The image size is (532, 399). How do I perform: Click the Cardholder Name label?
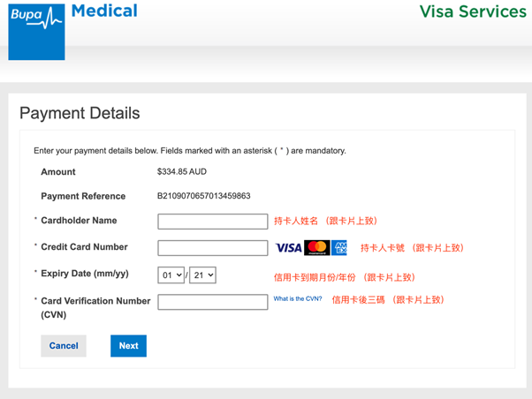tap(79, 221)
